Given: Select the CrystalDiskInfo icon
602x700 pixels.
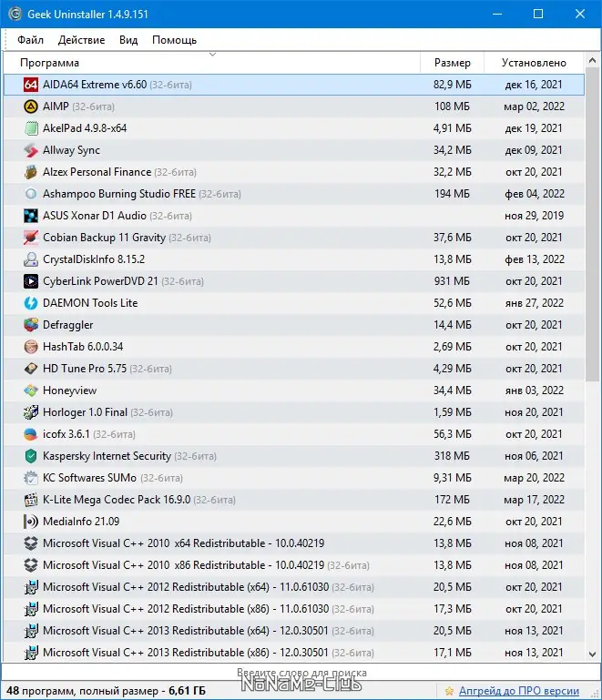Looking at the screenshot, I should tap(31, 259).
